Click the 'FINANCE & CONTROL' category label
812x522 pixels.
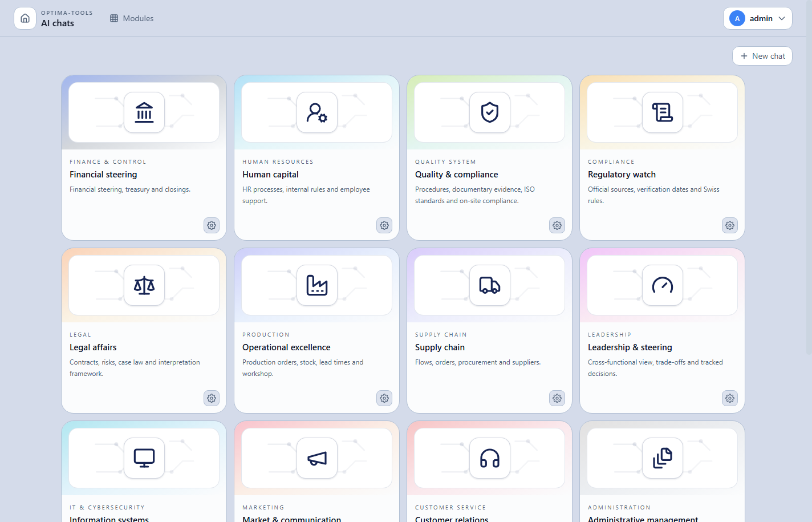pyautogui.click(x=108, y=162)
